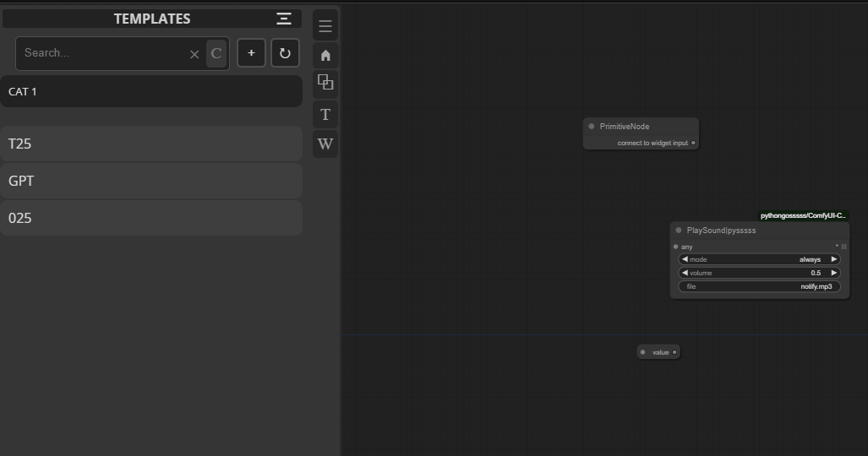Click the home icon in side toolbar

pos(325,56)
